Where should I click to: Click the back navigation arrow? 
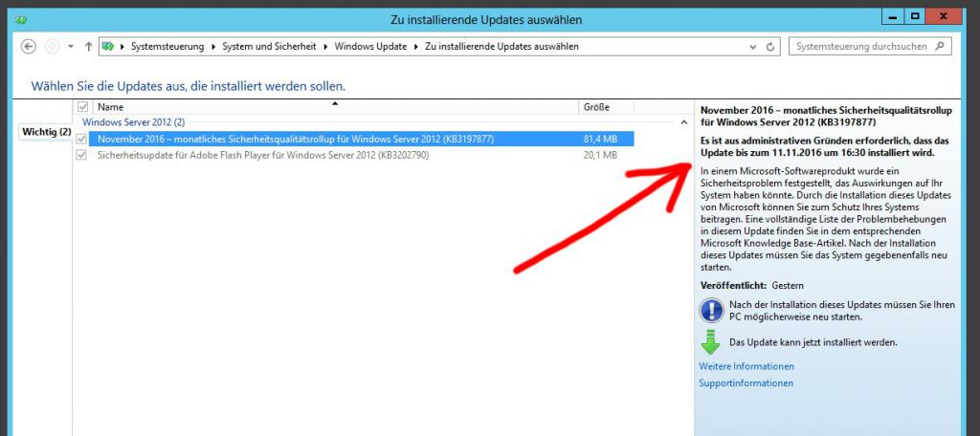(28, 47)
